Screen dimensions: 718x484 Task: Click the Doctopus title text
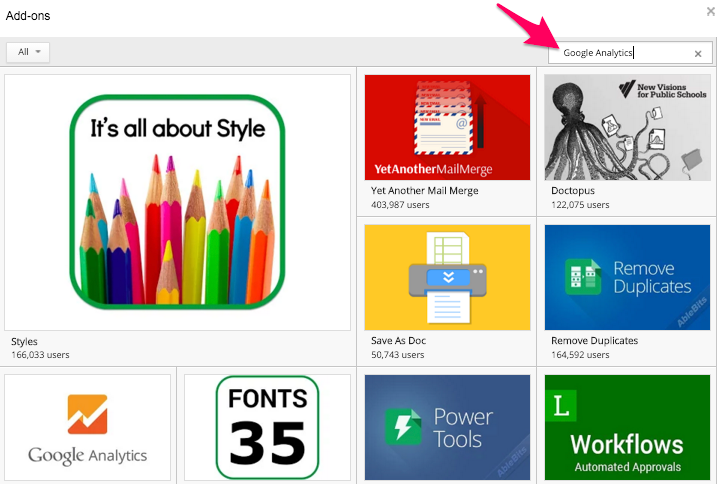pos(572,191)
